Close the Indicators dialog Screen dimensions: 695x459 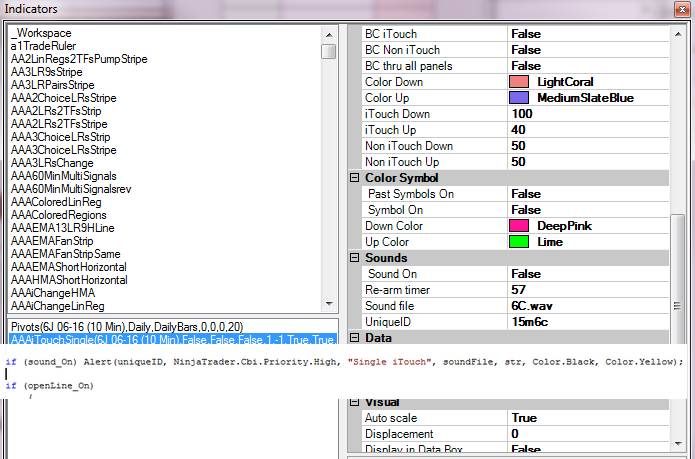682,9
